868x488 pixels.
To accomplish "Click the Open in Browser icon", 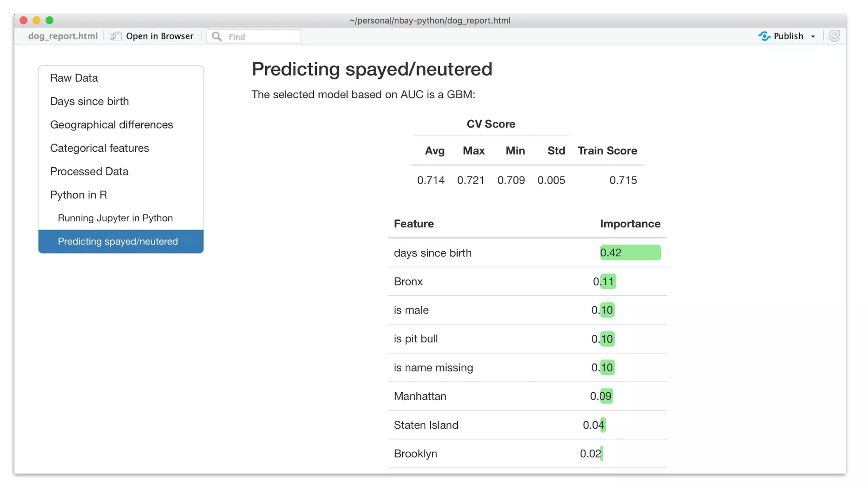I will tap(116, 36).
